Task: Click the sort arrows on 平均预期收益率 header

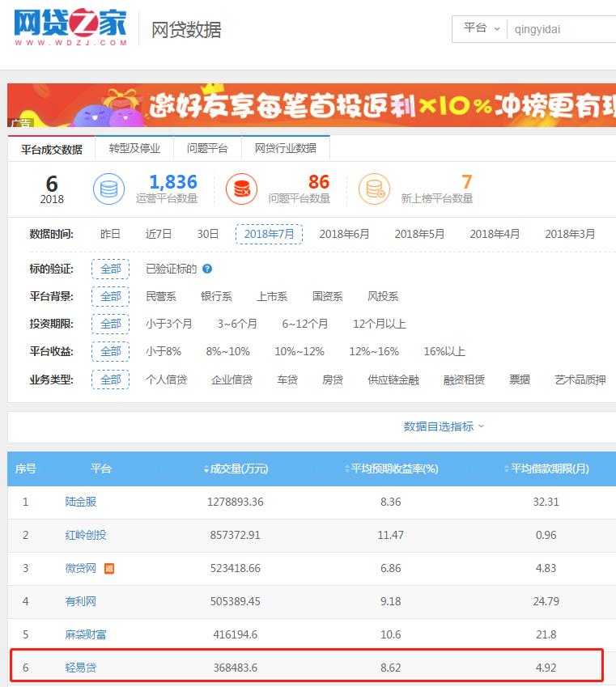Action: (x=347, y=469)
